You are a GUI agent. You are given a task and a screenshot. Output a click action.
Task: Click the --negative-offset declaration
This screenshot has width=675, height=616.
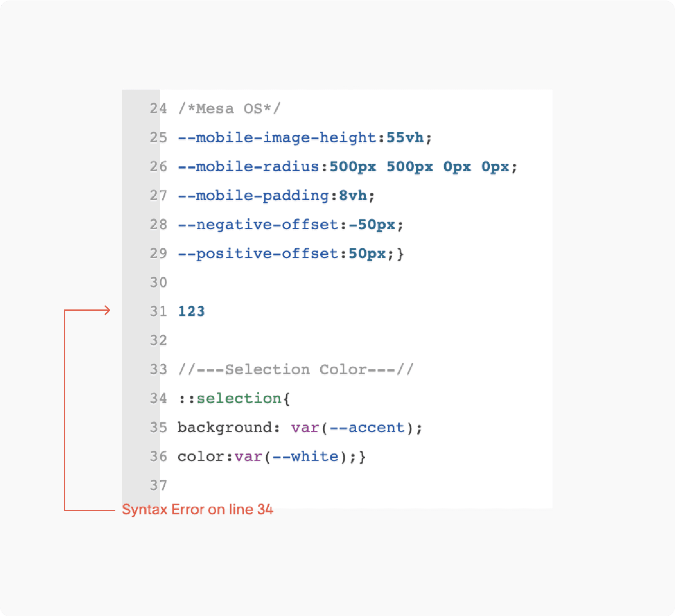[x=290, y=225]
